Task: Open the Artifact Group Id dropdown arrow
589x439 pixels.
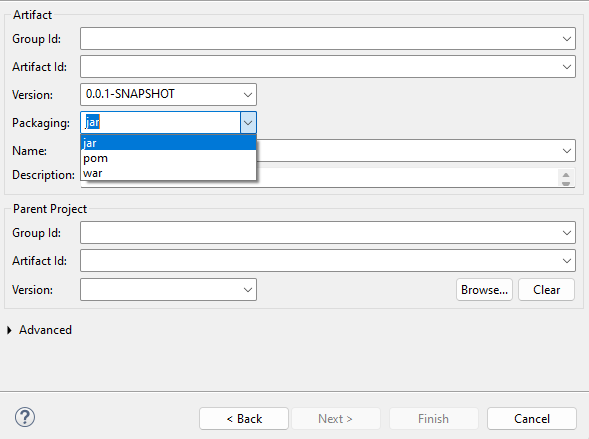Action: (567, 39)
